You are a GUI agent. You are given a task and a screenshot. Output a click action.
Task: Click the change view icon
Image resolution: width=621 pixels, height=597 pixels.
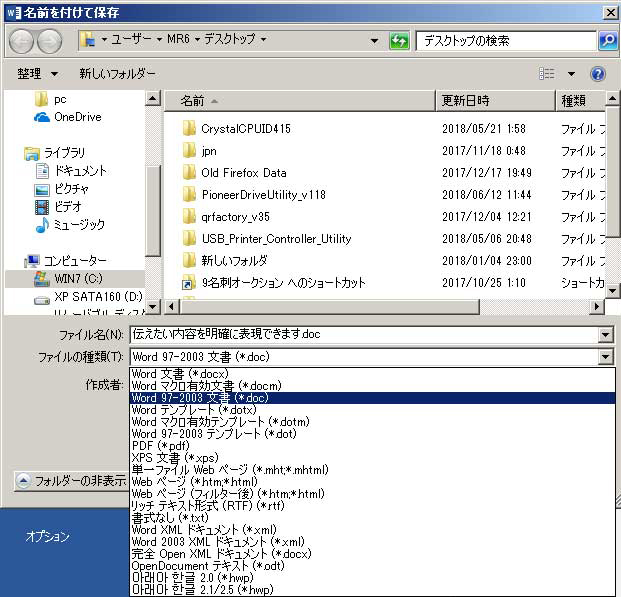[547, 74]
